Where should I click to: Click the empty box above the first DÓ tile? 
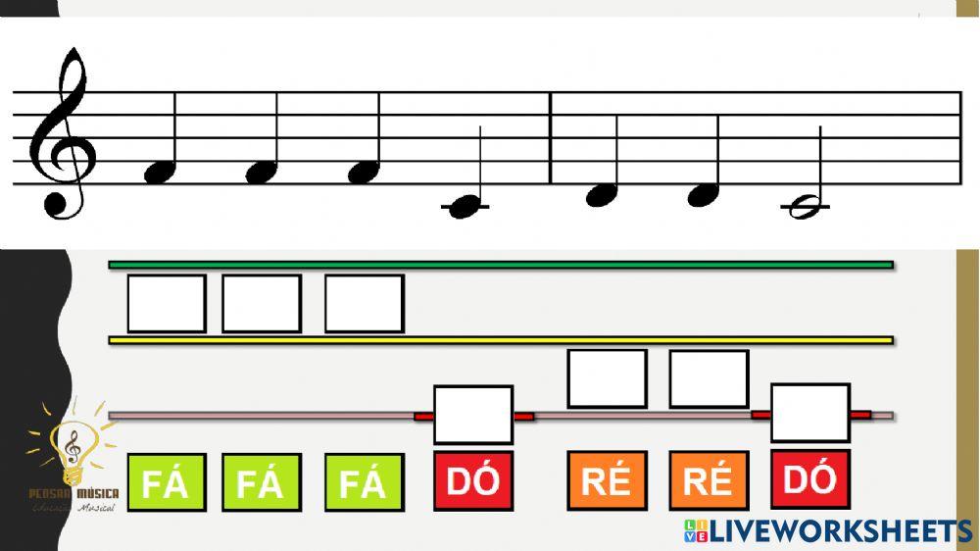click(473, 415)
